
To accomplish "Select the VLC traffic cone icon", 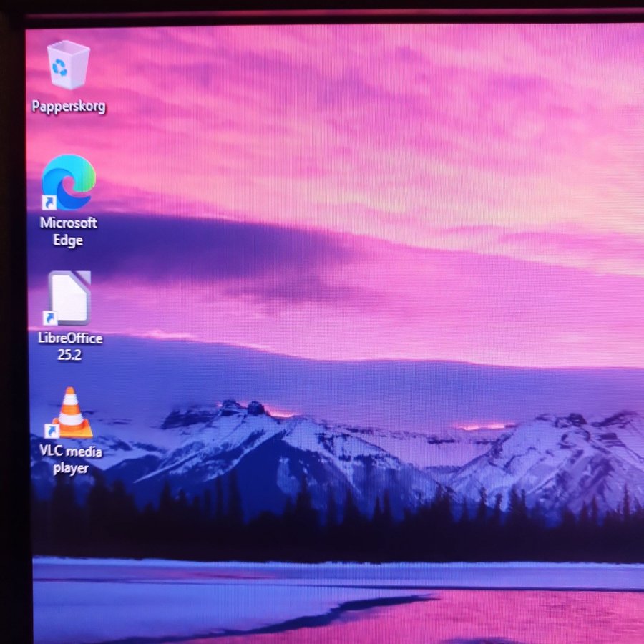I will pos(72,412).
